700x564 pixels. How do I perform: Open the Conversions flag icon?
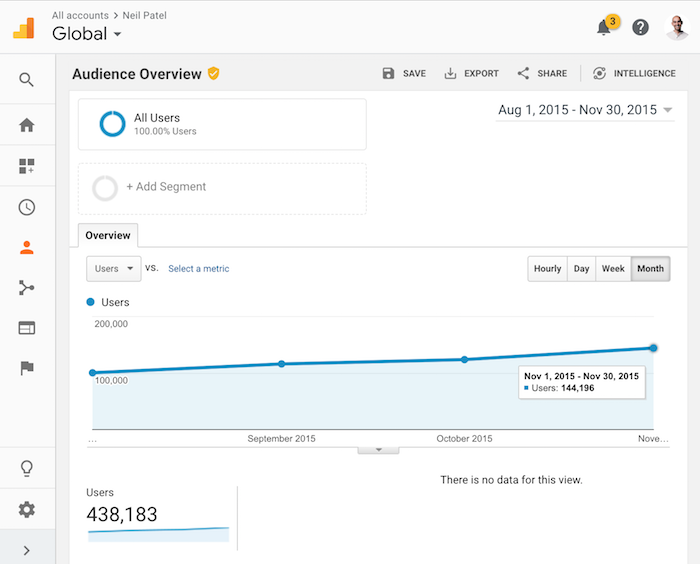tap(27, 368)
